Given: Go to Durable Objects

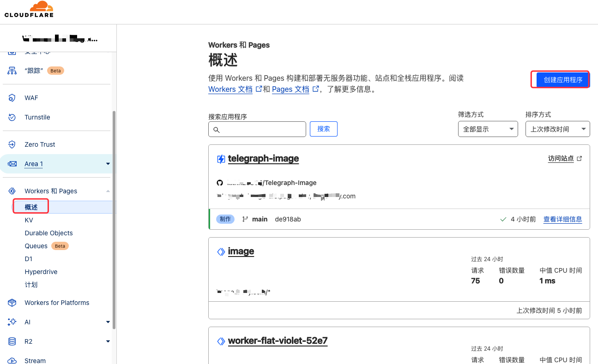Looking at the screenshot, I should (49, 233).
